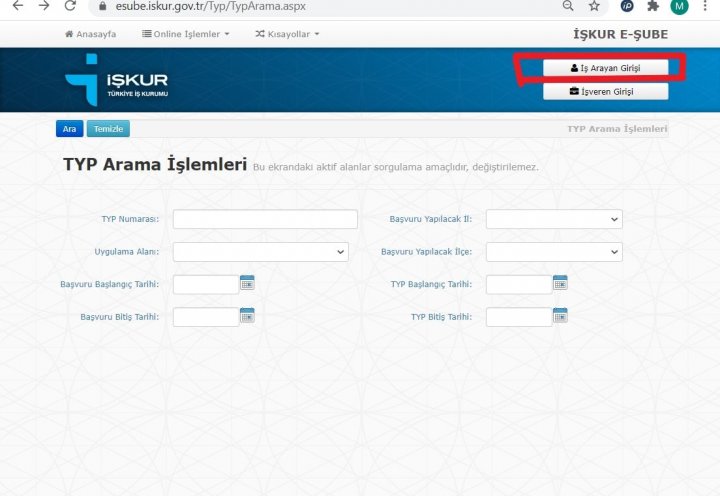Focus the TYP Başlangıç Tarihi date field
Image resolution: width=720 pixels, height=496 pixels.
click(x=519, y=284)
